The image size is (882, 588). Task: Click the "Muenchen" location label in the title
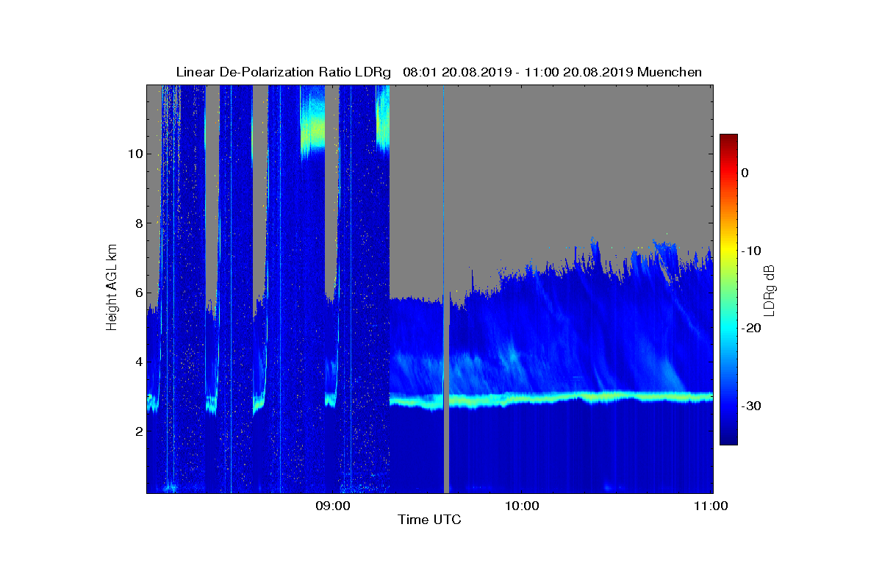[670, 72]
